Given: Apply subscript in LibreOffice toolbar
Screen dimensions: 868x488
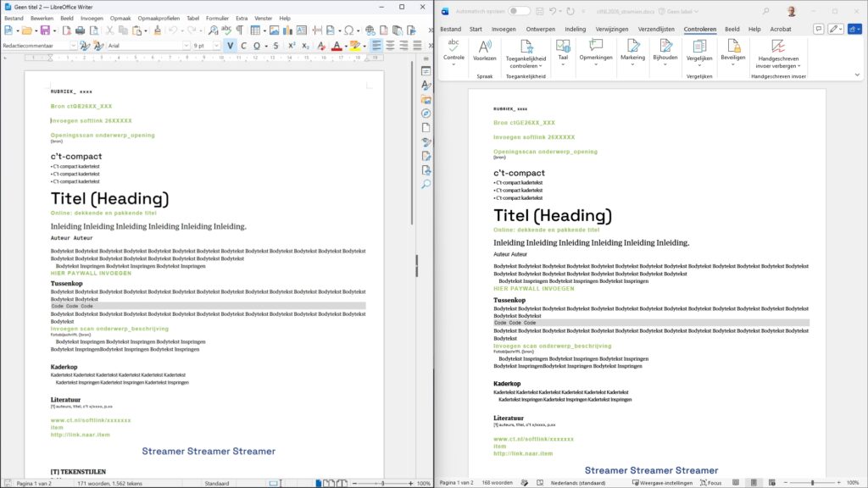Looking at the screenshot, I should pyautogui.click(x=305, y=46).
